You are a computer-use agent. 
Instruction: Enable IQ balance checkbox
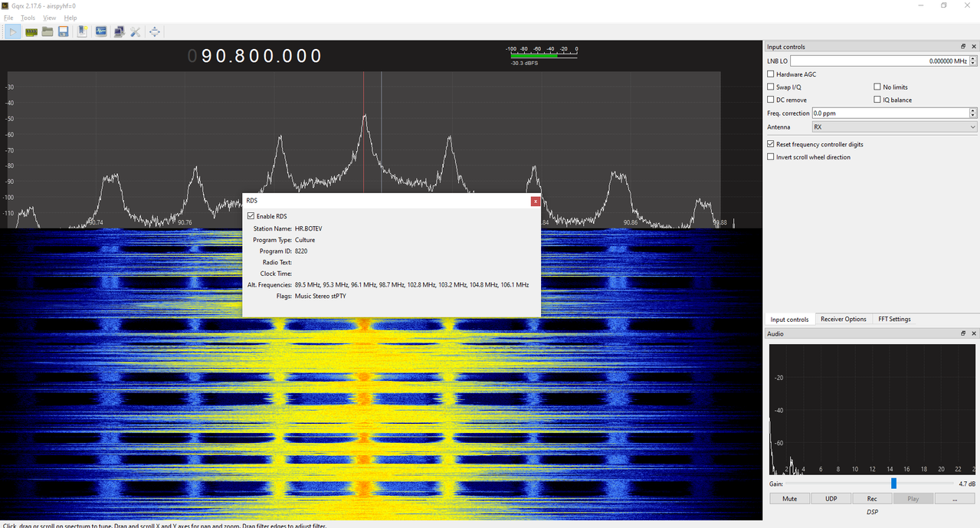click(877, 100)
